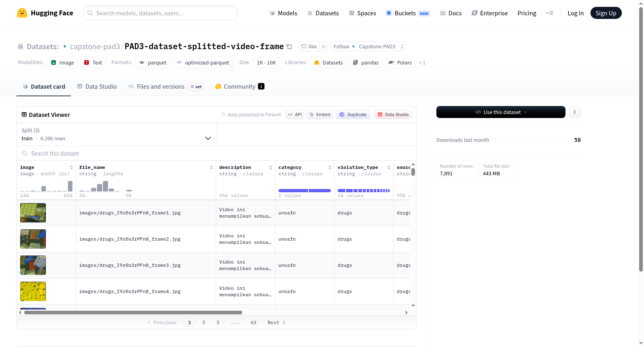
Task: Click the main search models input field
Action: coord(160,13)
